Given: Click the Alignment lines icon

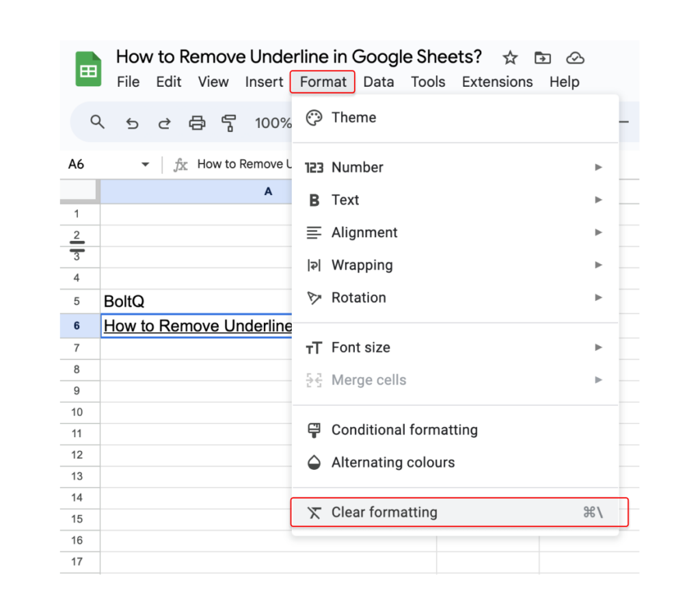Looking at the screenshot, I should (314, 233).
